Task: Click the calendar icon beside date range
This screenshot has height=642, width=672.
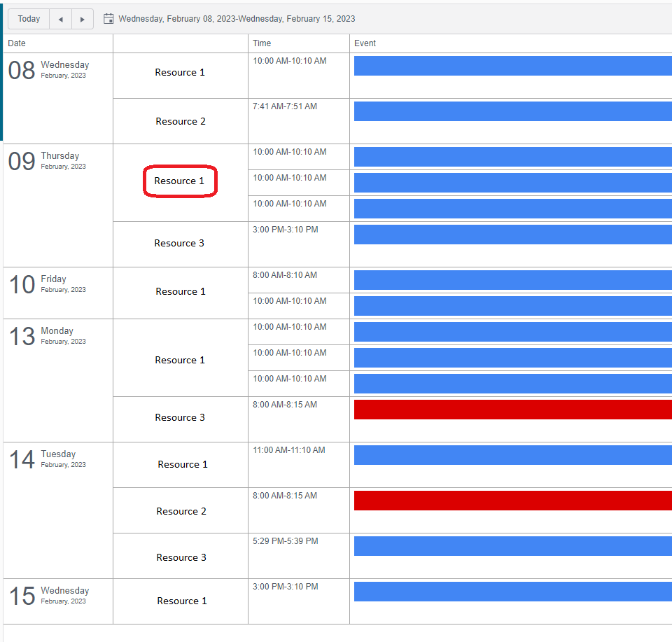Action: [x=108, y=19]
